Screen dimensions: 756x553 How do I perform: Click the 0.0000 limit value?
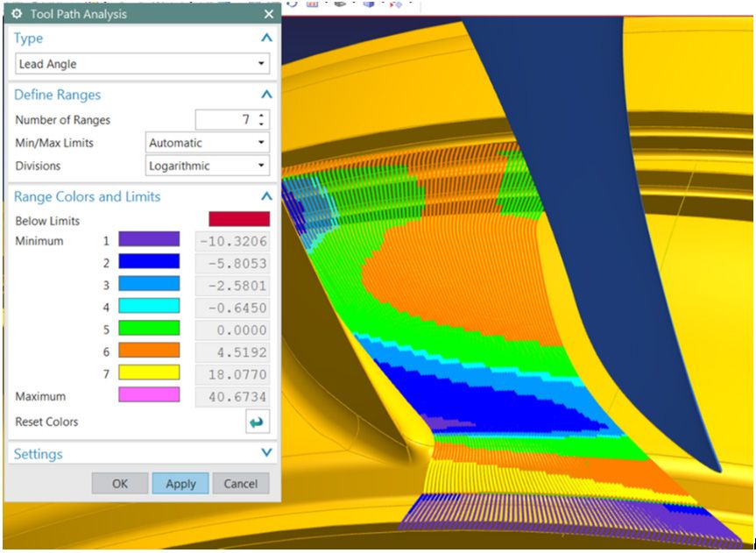click(232, 330)
